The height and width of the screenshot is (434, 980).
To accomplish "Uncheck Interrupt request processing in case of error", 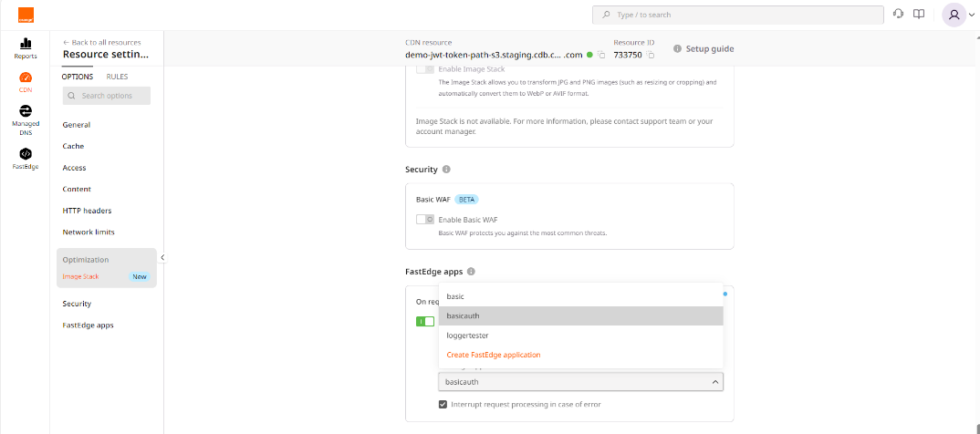I will (443, 404).
